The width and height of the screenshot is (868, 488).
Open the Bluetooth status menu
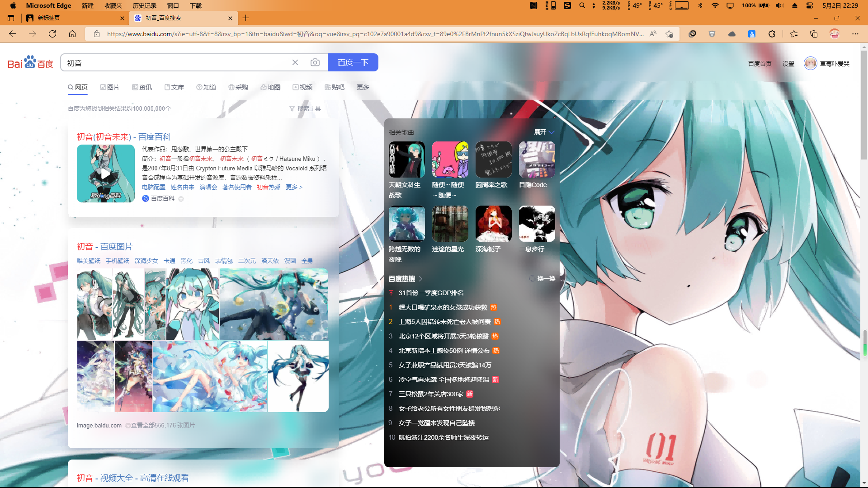[700, 5]
